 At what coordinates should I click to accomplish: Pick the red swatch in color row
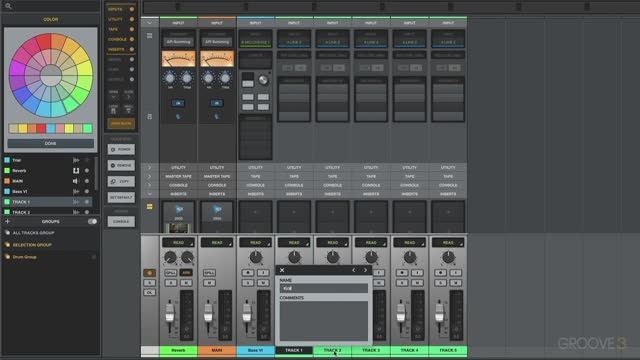41,129
